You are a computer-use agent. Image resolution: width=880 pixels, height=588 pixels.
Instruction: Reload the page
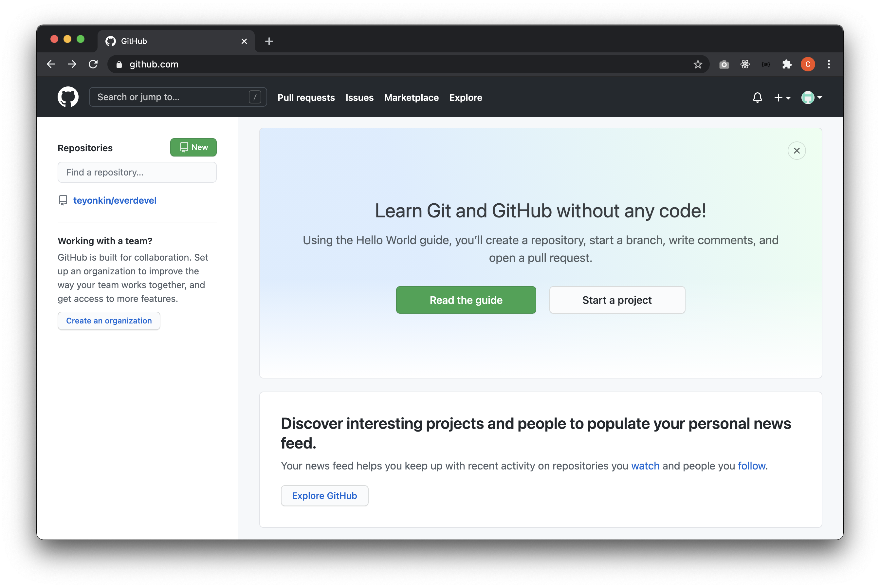pyautogui.click(x=93, y=64)
